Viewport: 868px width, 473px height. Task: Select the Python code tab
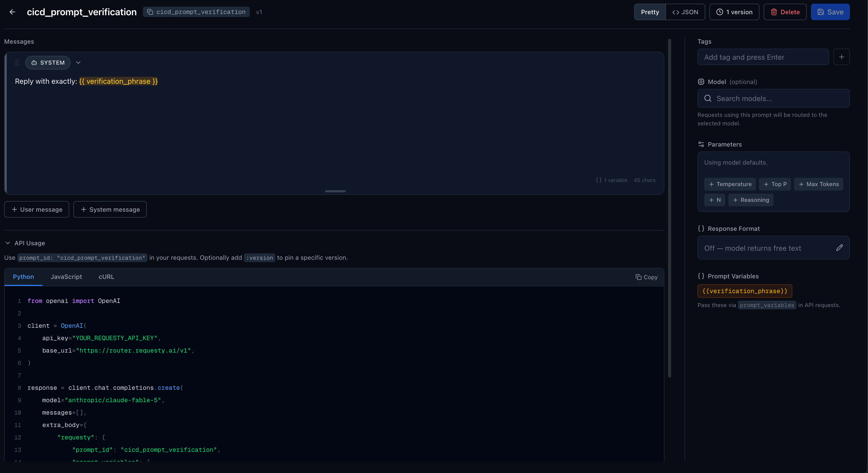pos(23,277)
